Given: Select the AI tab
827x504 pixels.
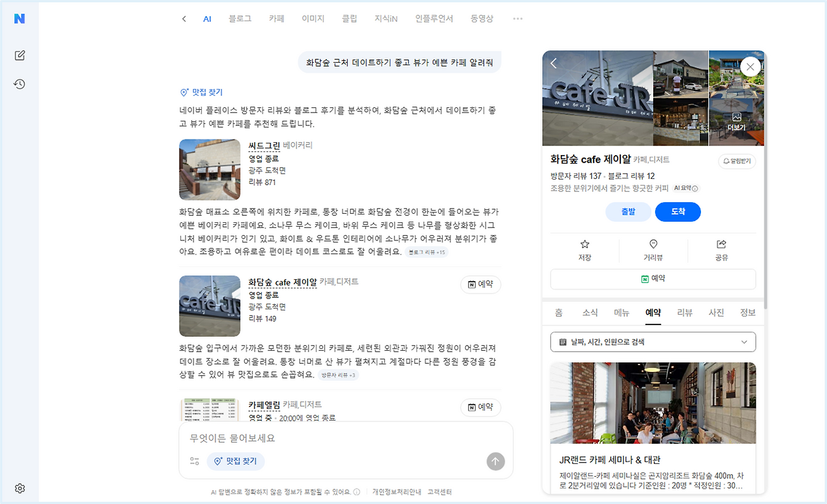Looking at the screenshot, I should pos(207,19).
